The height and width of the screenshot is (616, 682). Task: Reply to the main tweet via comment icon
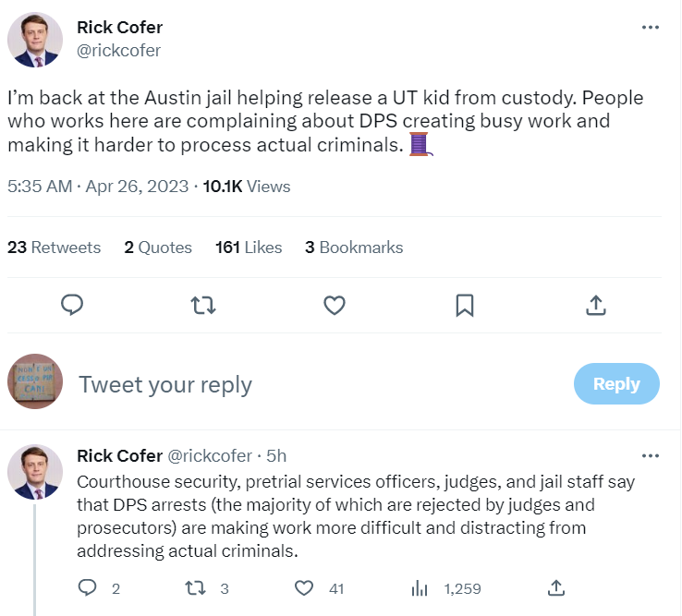coord(72,305)
